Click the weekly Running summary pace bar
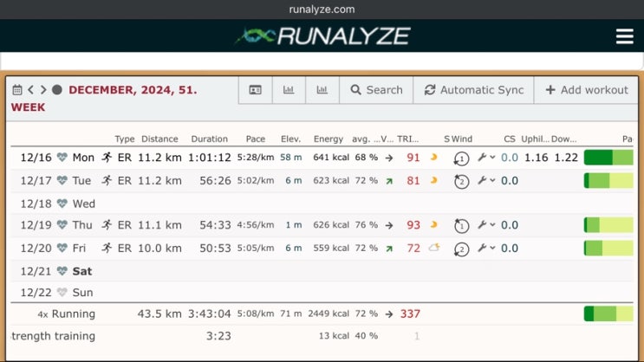The height and width of the screenshot is (362, 644). (608, 314)
